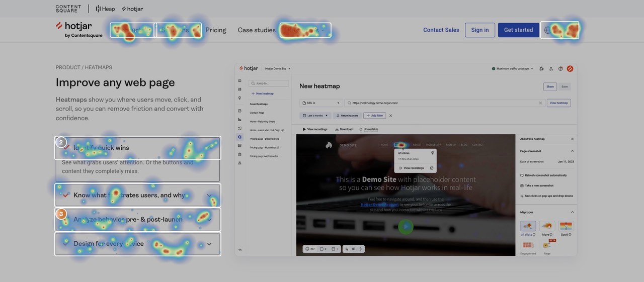Click camera icon Take a new screenshot
Image resolution: width=644 pixels, height=282 pixels.
point(522,185)
